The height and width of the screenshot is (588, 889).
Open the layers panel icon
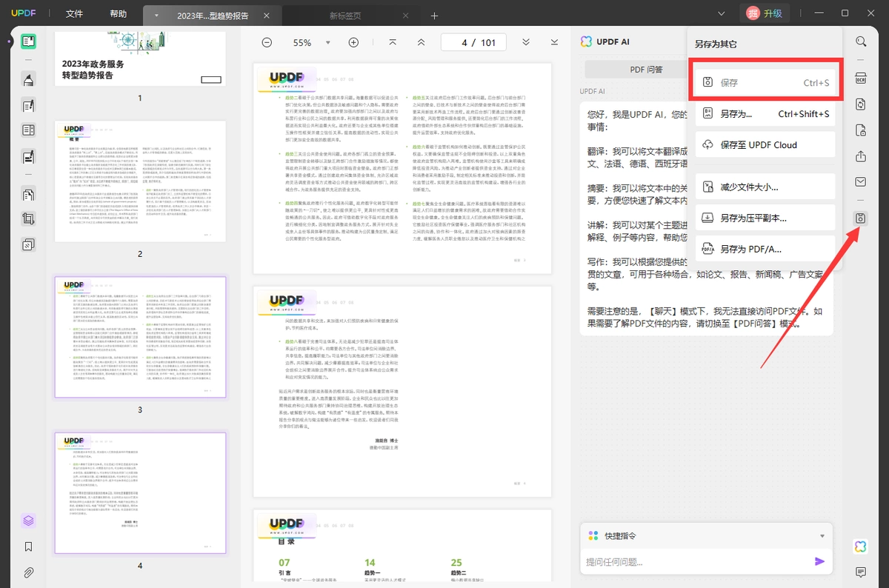tap(28, 521)
